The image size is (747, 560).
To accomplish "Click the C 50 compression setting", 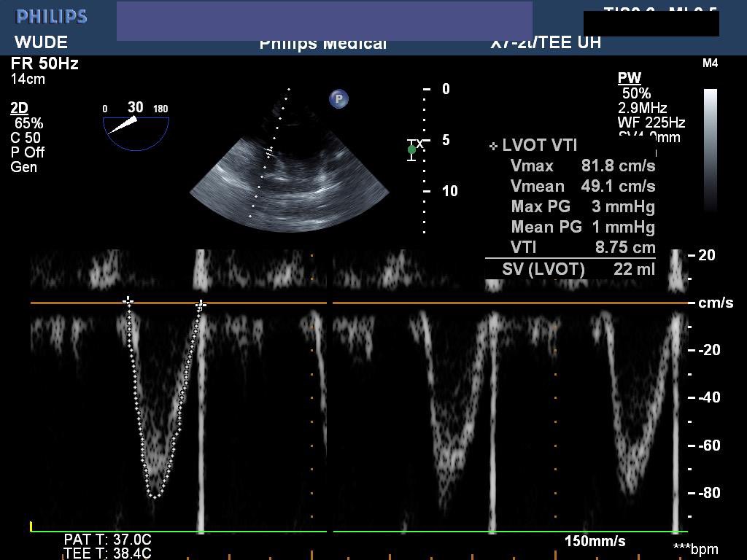I will coord(26,138).
